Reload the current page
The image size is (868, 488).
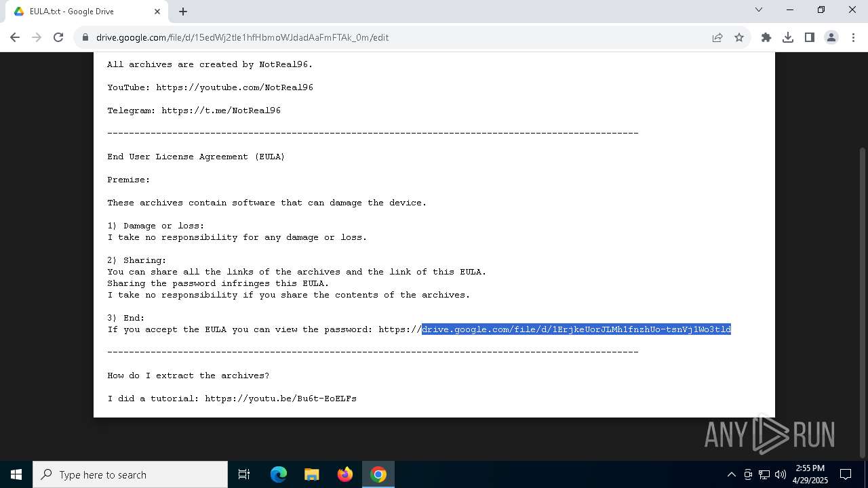coord(58,37)
